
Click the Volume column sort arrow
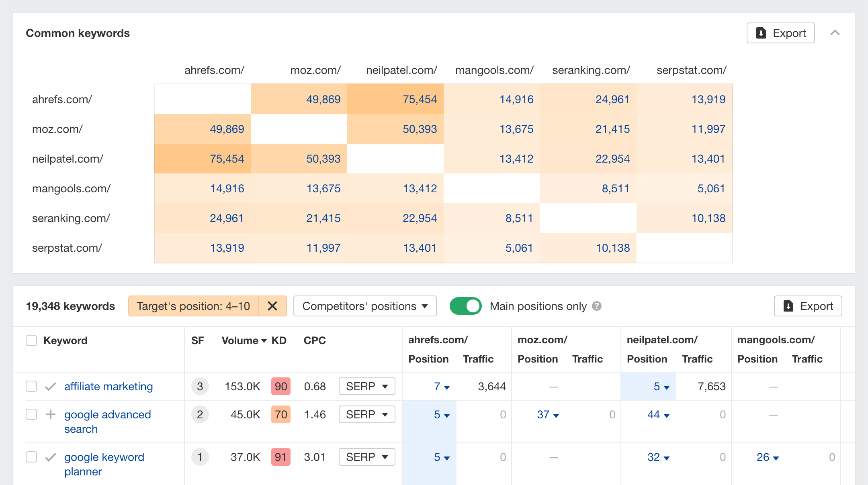coord(264,340)
